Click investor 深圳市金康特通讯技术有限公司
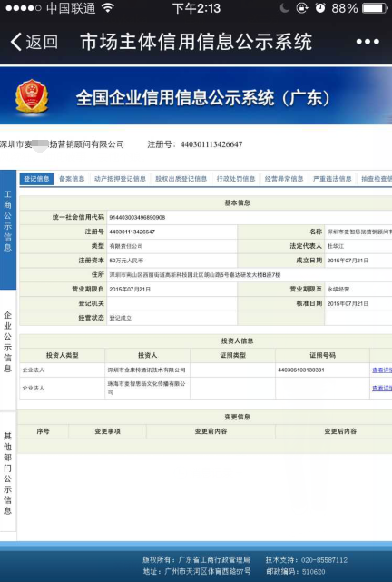The width and height of the screenshot is (392, 582). (x=146, y=370)
